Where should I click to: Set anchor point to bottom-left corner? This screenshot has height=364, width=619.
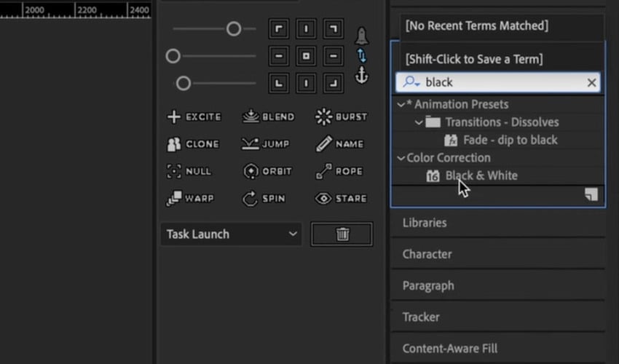[279, 83]
